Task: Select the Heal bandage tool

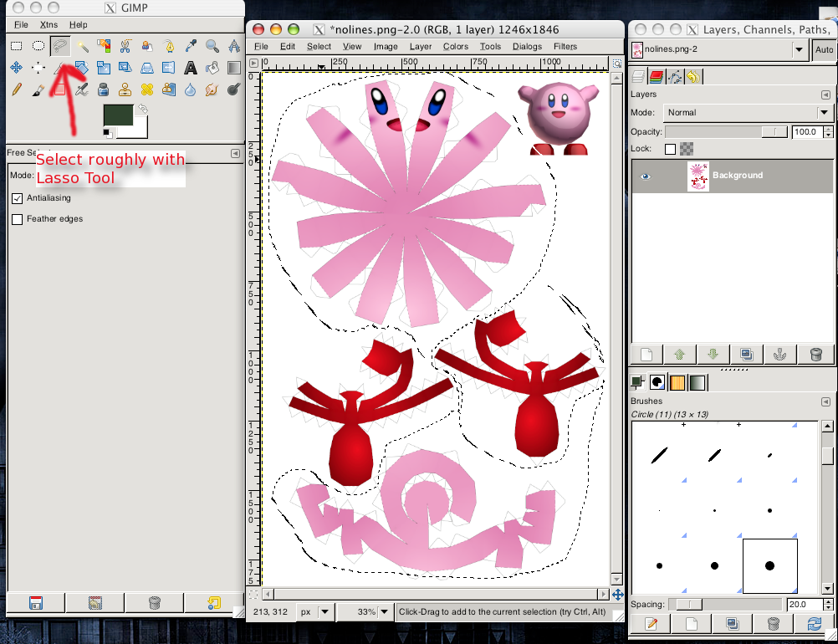Action: pos(147,89)
